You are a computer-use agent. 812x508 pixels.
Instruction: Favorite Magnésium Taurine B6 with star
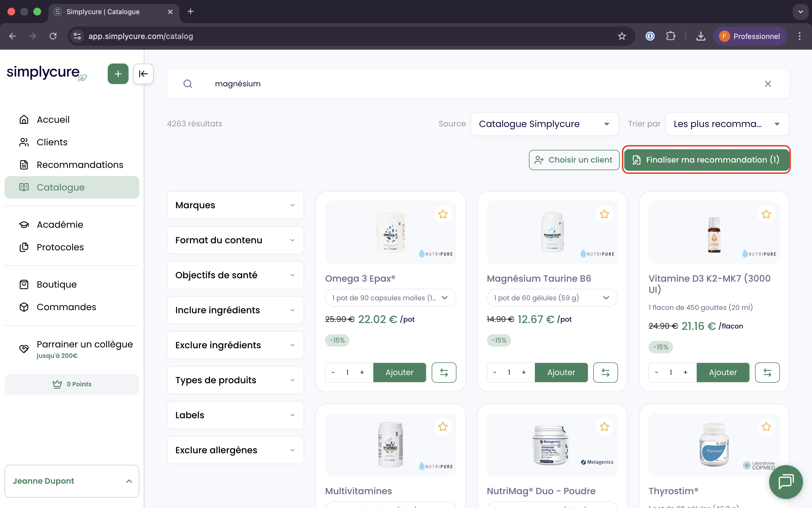point(605,214)
